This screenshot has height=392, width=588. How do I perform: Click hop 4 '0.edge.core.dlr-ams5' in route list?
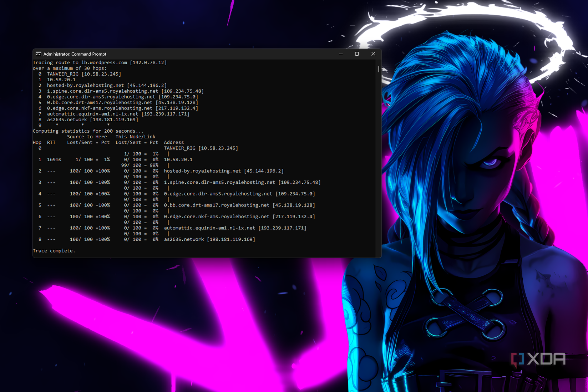[x=123, y=97]
